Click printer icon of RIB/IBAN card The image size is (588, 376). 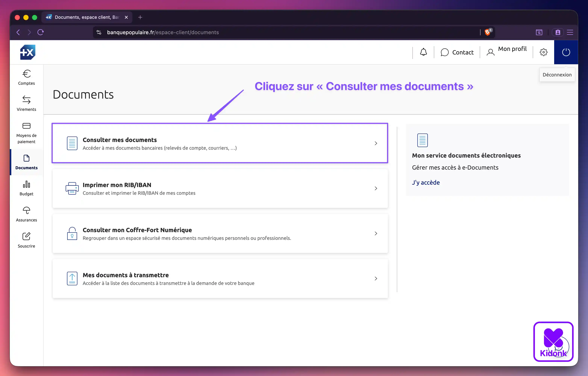(72, 189)
